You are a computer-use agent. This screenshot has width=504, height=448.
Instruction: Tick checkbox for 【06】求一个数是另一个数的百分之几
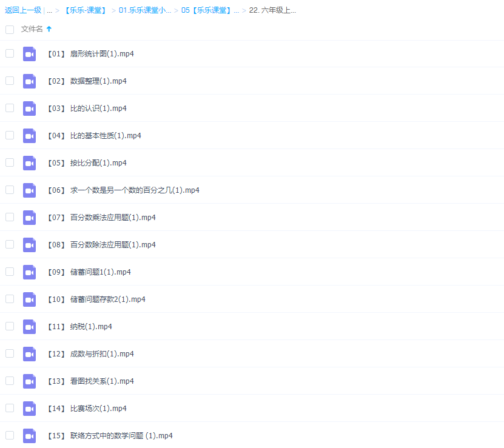pyautogui.click(x=10, y=190)
